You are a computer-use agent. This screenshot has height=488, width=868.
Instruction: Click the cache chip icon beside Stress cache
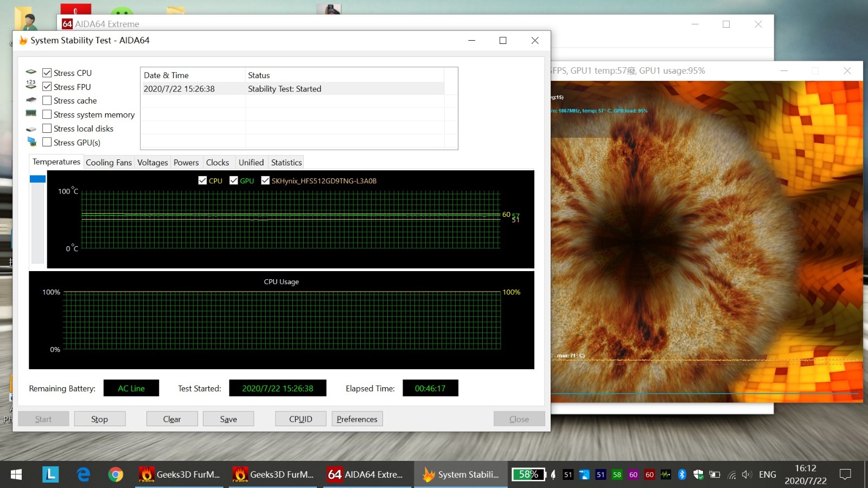point(31,100)
